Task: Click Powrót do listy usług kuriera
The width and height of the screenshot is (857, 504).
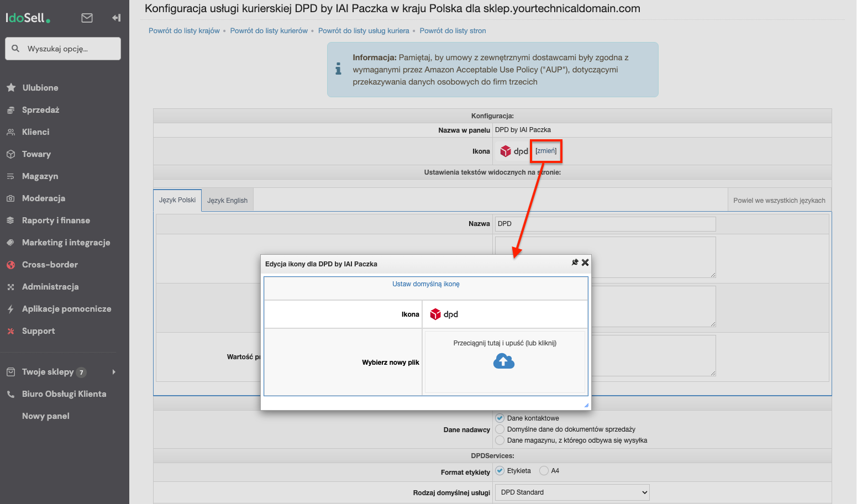Action: click(x=364, y=31)
